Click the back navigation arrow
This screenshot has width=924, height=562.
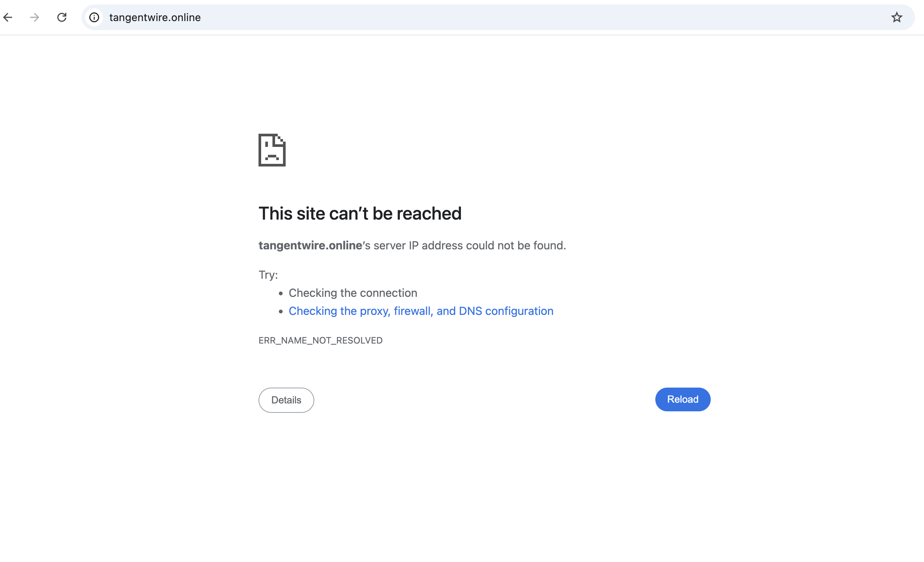(8, 17)
